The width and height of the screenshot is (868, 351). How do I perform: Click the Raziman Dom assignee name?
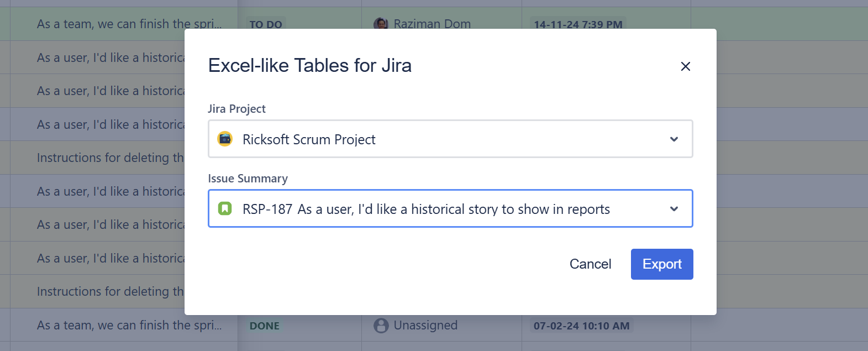(x=432, y=24)
